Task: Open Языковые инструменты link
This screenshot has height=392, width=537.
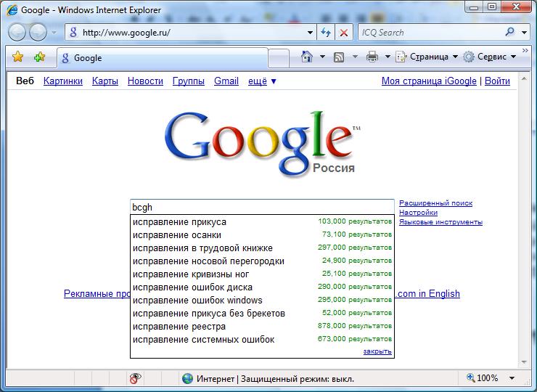Action: click(x=440, y=222)
